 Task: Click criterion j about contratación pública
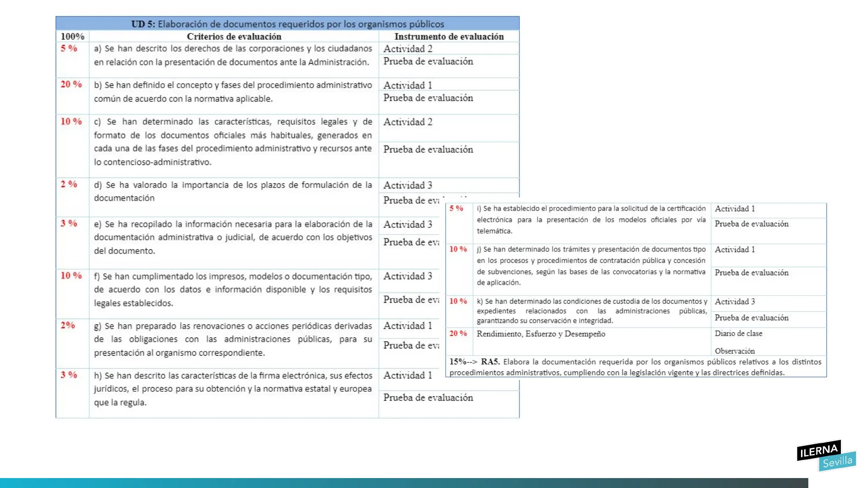click(x=591, y=266)
